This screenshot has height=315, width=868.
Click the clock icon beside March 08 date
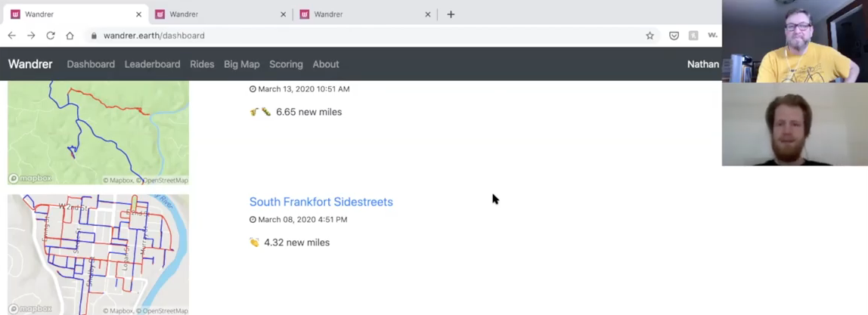click(x=253, y=219)
